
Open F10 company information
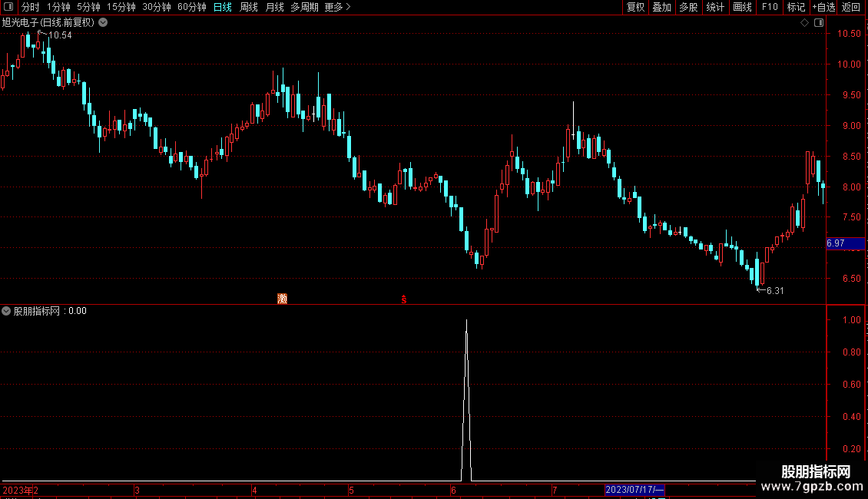coord(770,7)
